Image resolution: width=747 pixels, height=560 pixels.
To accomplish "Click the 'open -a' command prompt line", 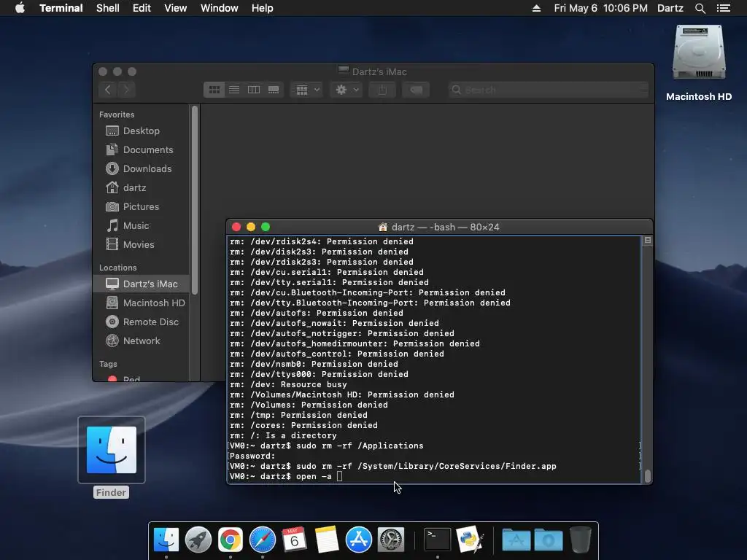I will pyautogui.click(x=286, y=476).
